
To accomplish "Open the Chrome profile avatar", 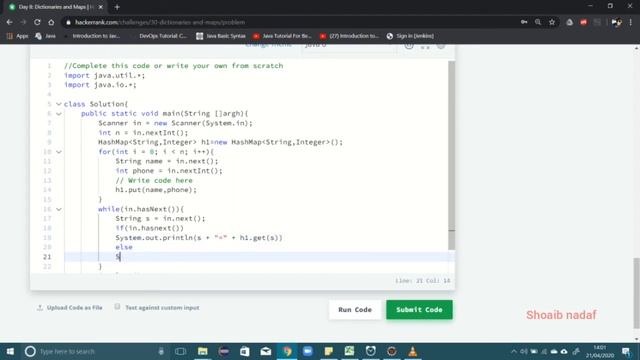I will pos(616,22).
